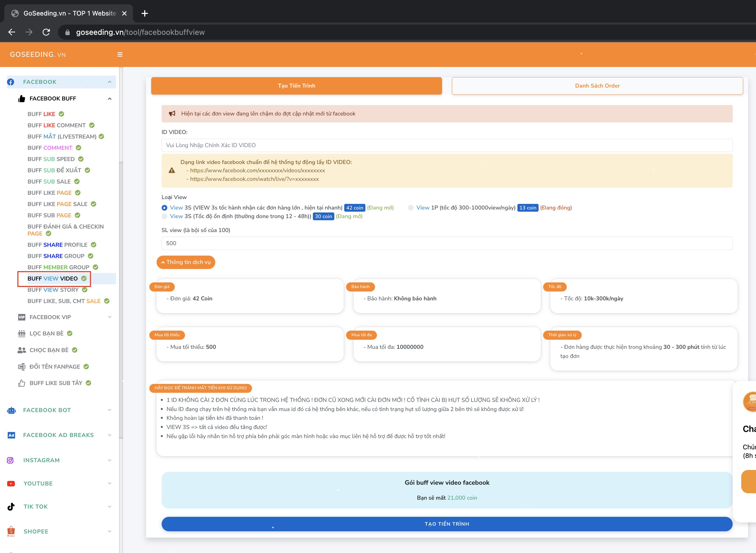Viewport: 756px width, 553px height.
Task: Click the warning triangle icon
Action: tap(172, 170)
